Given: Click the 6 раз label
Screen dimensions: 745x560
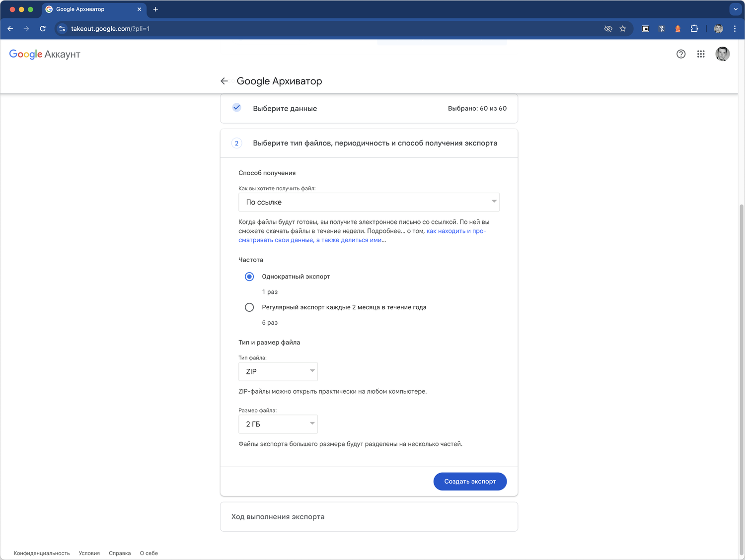Looking at the screenshot, I should pos(270,323).
